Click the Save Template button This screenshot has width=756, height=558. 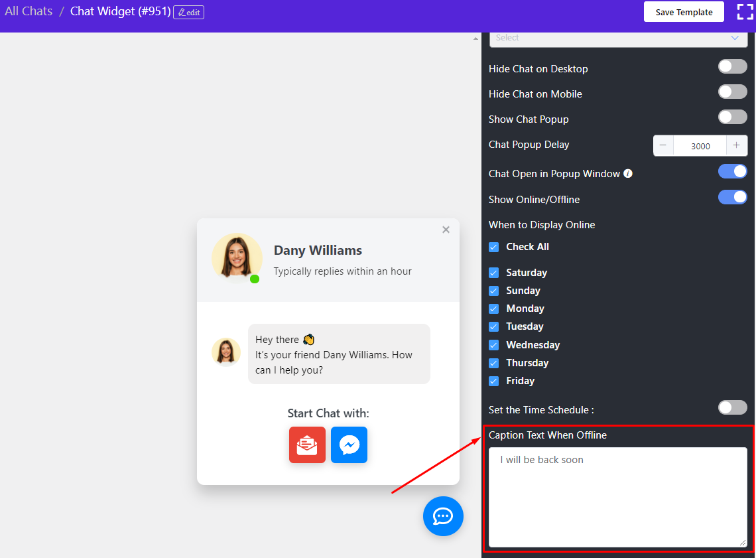coord(684,12)
